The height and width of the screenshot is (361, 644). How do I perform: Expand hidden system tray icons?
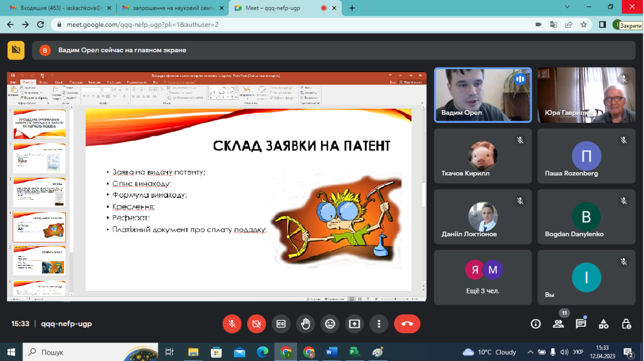[x=530, y=352]
